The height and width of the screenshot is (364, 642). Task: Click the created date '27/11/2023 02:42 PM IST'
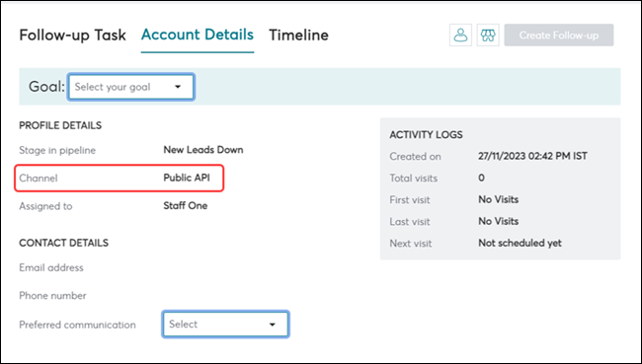pos(532,156)
